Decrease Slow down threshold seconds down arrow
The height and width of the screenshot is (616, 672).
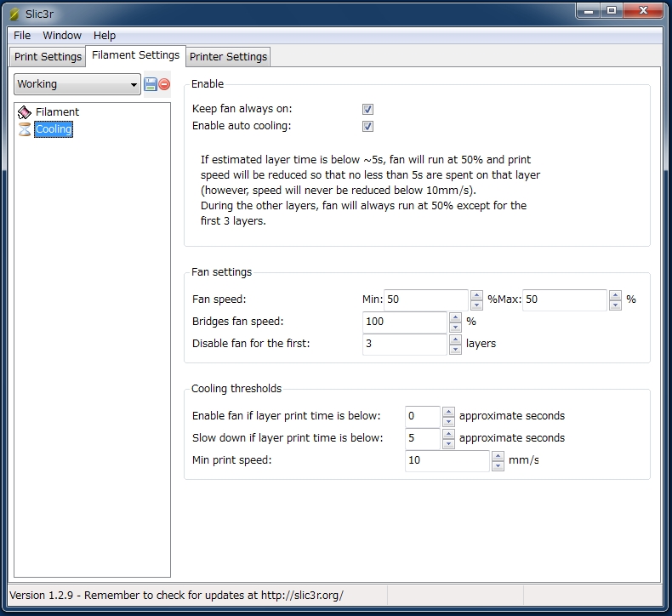point(448,443)
